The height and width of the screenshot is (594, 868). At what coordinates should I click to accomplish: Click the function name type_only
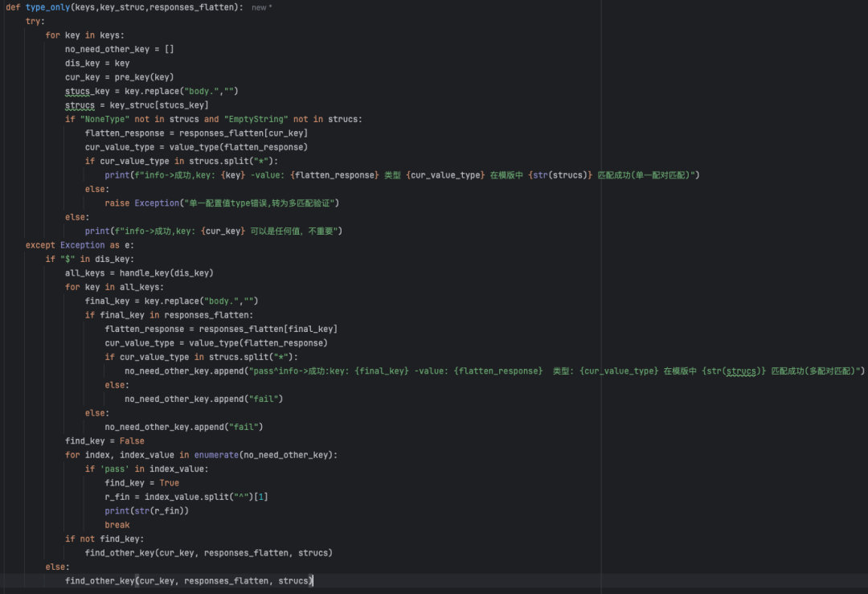47,7
